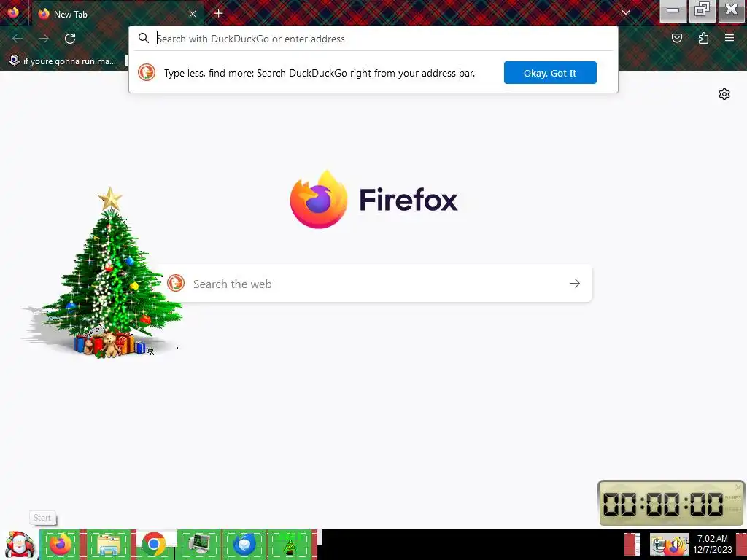747x560 pixels.
Task: Minimize the Firefox window
Action: click(673, 10)
